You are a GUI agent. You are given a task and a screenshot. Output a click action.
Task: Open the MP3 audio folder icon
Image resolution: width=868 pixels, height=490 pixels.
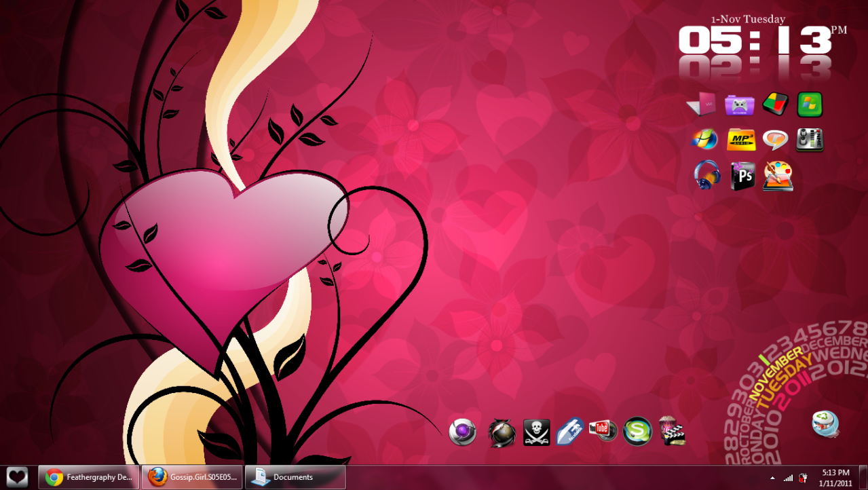741,140
